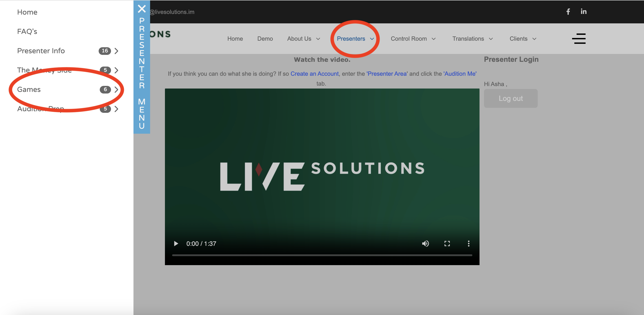644x315 pixels.
Task: Enter video fullscreen mode
Action: [447, 244]
